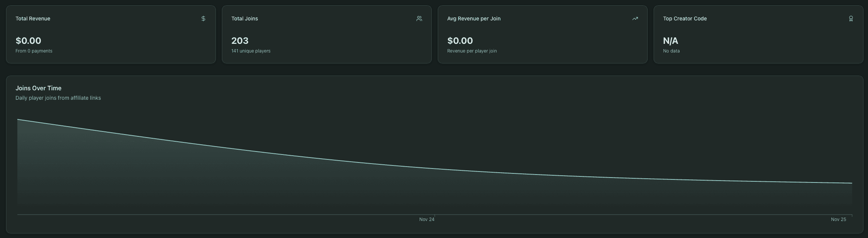Select the From 0 payments subtitle text

(x=34, y=51)
